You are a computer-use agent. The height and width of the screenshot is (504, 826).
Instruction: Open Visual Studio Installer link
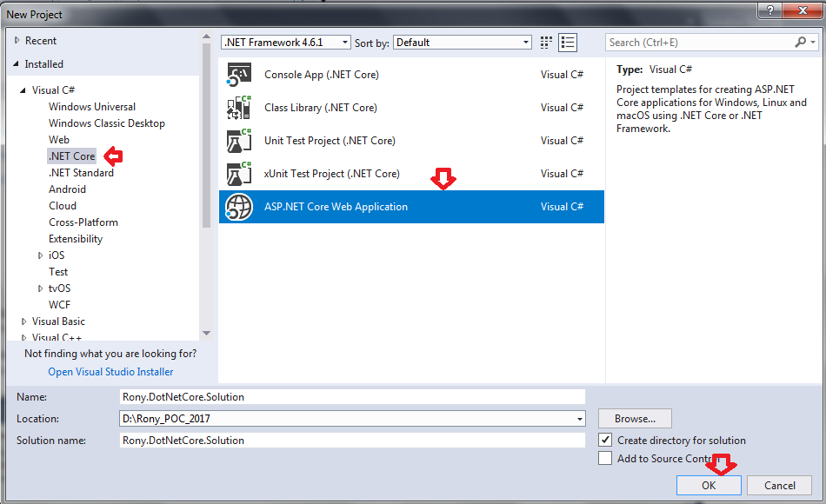coord(110,372)
